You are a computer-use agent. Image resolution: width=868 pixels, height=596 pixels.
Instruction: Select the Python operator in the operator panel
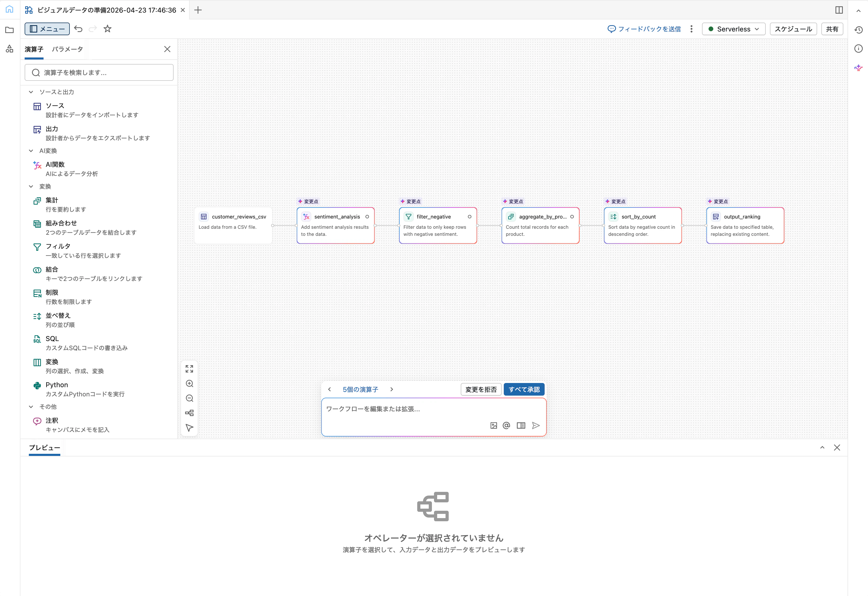[x=56, y=385]
